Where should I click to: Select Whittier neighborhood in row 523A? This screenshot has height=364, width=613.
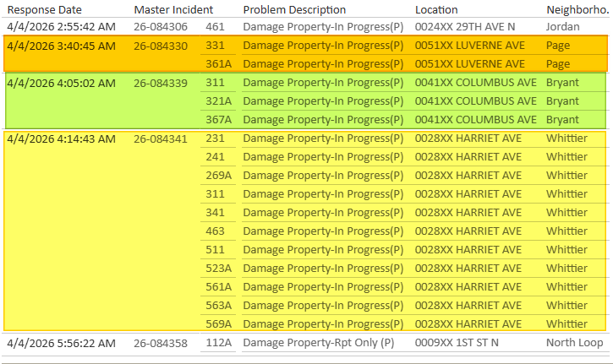(566, 268)
